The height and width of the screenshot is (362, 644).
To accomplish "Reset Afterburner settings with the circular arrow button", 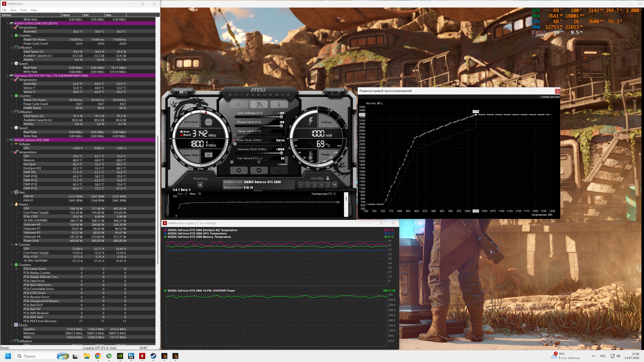I will coord(259,170).
